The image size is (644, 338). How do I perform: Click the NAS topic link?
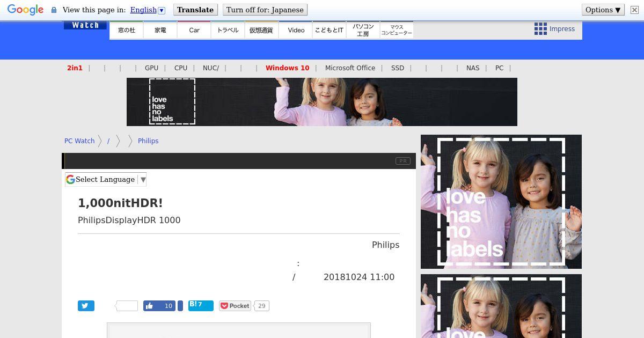pyautogui.click(x=473, y=68)
